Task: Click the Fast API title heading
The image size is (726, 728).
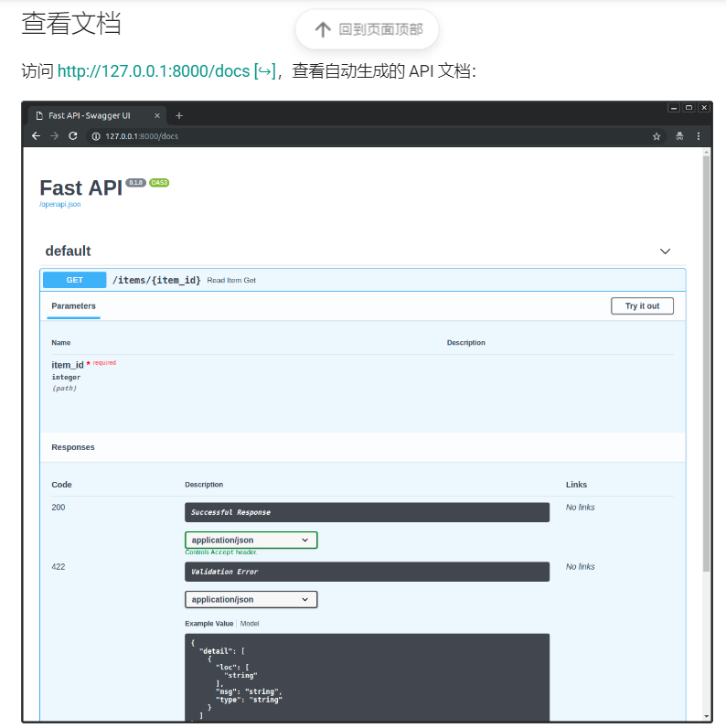Action: pos(80,188)
